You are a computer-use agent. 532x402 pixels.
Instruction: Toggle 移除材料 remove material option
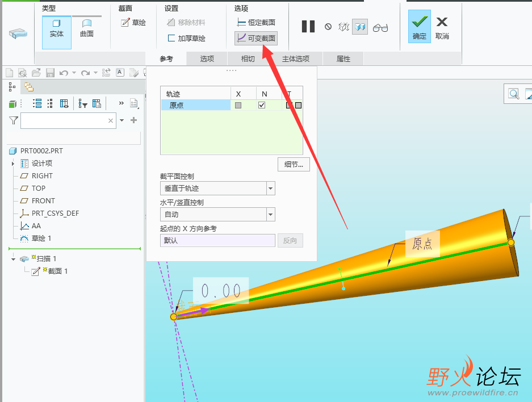pos(186,22)
